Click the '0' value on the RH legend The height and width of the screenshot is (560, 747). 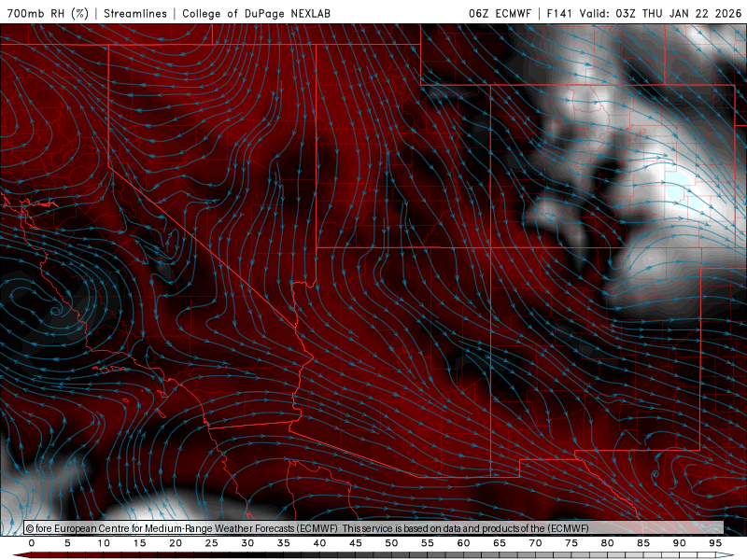[32, 543]
